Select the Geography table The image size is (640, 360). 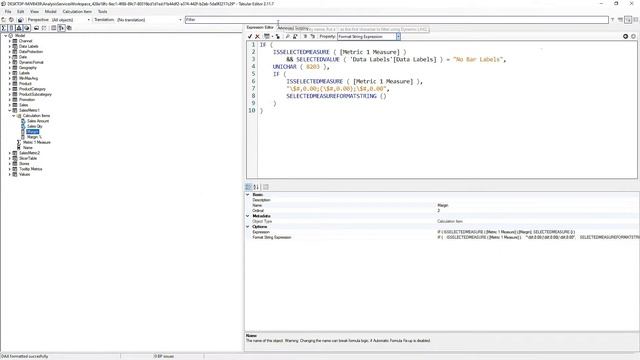point(28,68)
